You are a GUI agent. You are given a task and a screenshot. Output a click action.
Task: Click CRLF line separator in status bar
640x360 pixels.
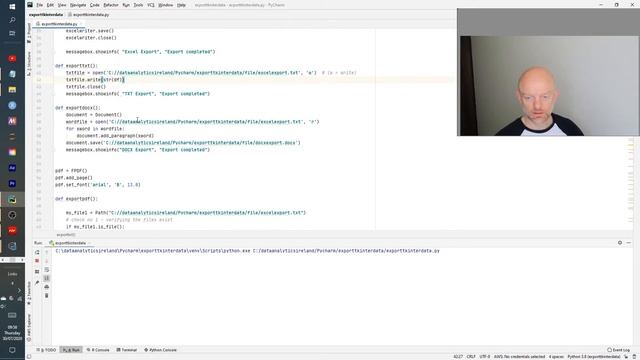[x=471, y=357]
